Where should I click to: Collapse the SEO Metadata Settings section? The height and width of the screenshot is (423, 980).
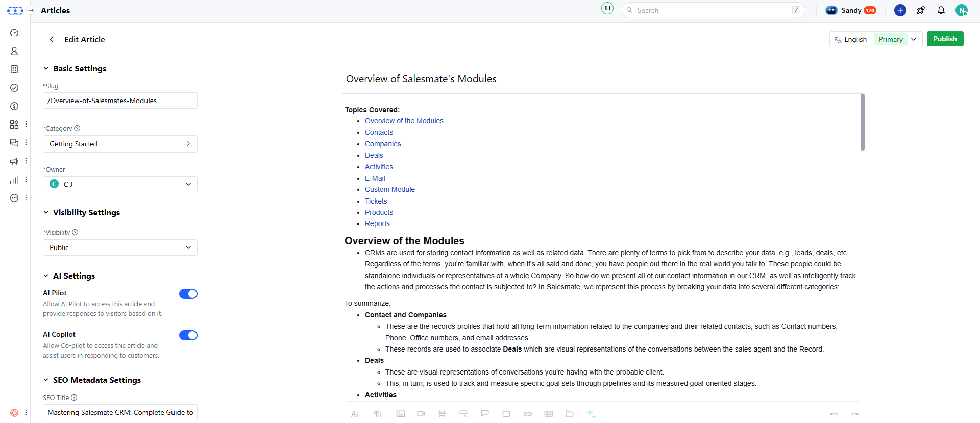46,380
